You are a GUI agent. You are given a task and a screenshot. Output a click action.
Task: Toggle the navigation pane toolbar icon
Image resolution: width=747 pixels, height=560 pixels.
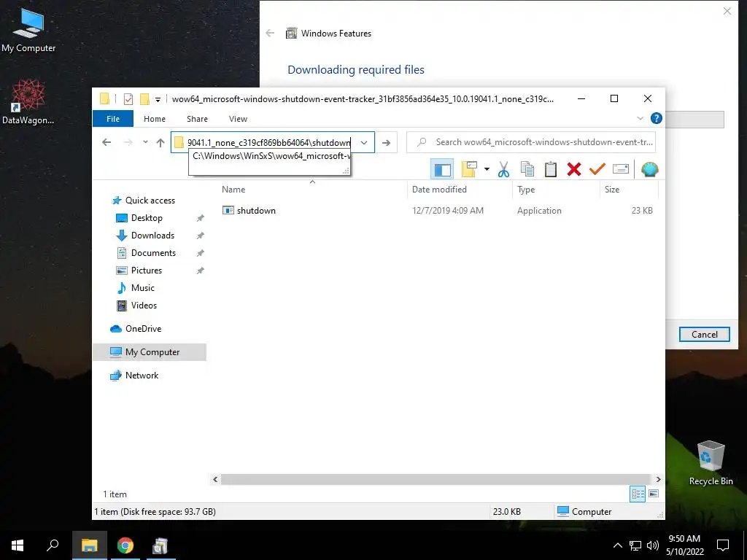441,169
